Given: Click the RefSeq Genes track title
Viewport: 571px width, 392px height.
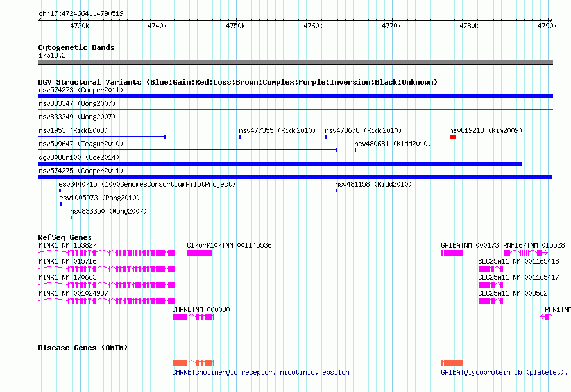Looking at the screenshot, I should coord(65,237).
